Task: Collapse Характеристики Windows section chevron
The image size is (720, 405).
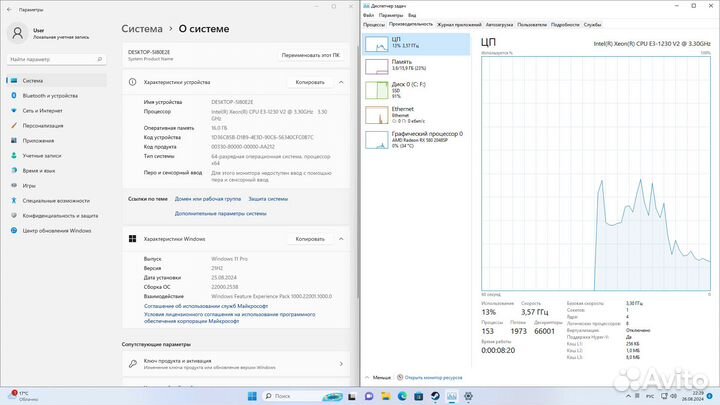Action: [x=341, y=239]
